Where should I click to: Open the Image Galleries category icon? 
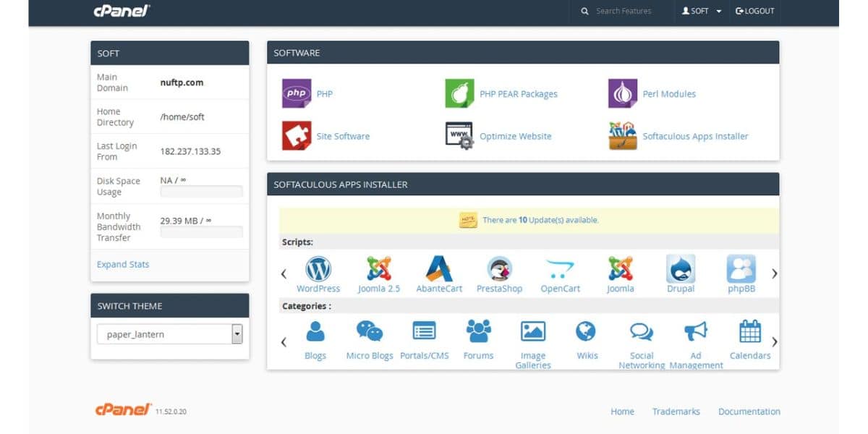pos(533,332)
